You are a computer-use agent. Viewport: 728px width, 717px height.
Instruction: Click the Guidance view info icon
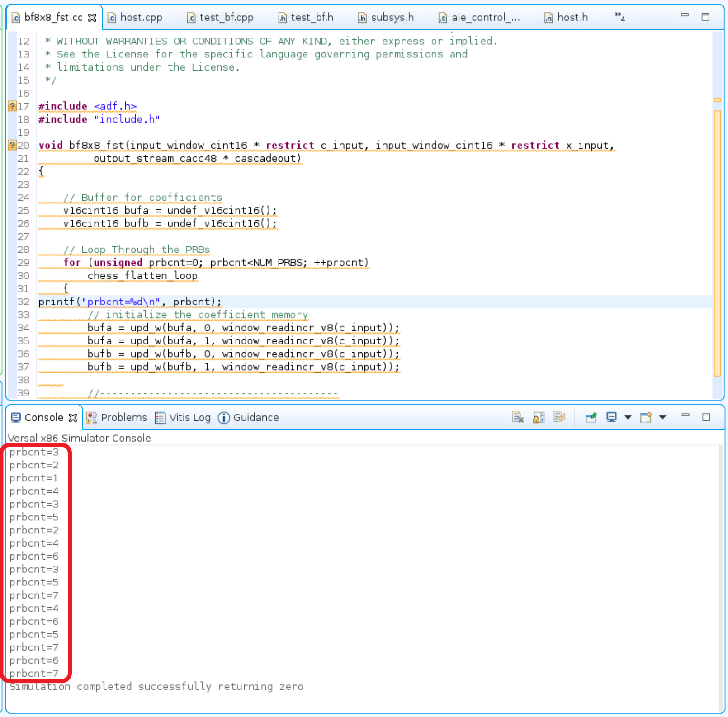(223, 417)
